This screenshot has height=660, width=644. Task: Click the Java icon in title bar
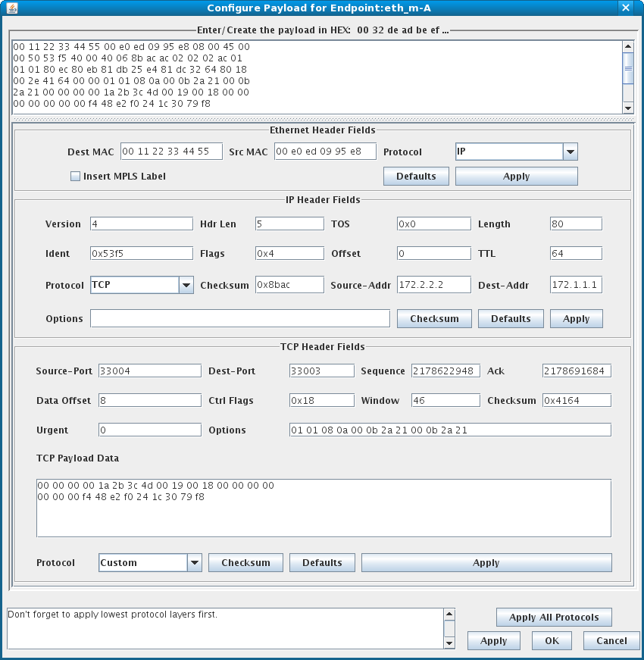click(x=12, y=8)
